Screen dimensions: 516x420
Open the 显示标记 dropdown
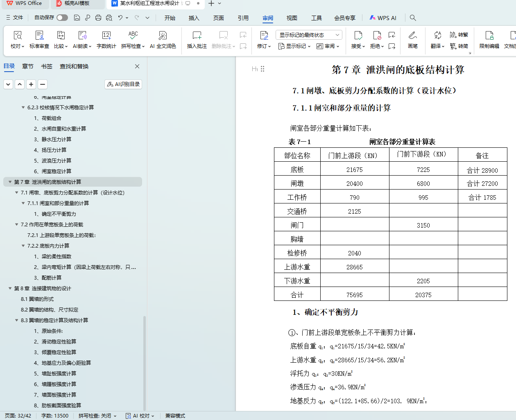coord(295,46)
